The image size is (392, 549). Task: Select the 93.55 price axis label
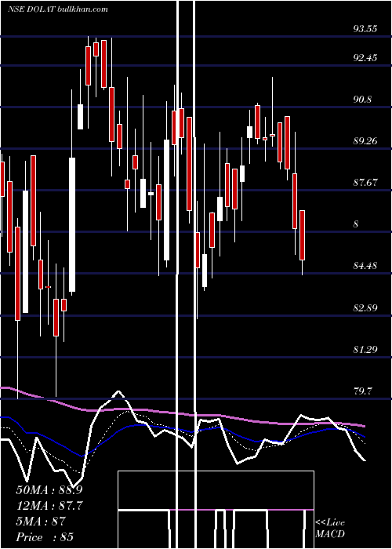pyautogui.click(x=365, y=29)
